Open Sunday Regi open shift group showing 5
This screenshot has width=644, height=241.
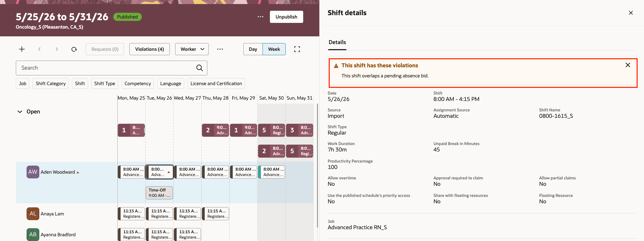pos(300,151)
